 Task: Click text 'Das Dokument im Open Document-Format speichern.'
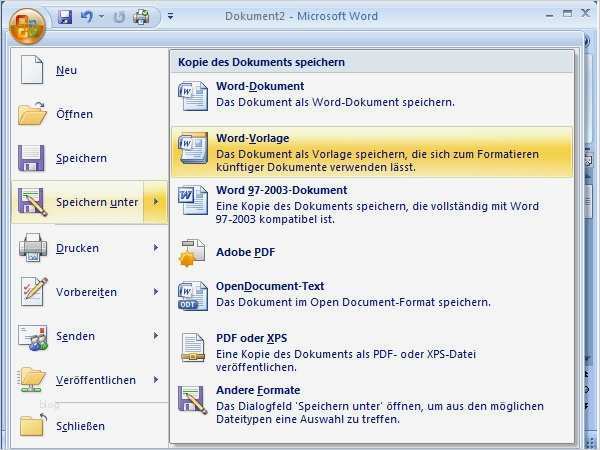[x=353, y=302]
